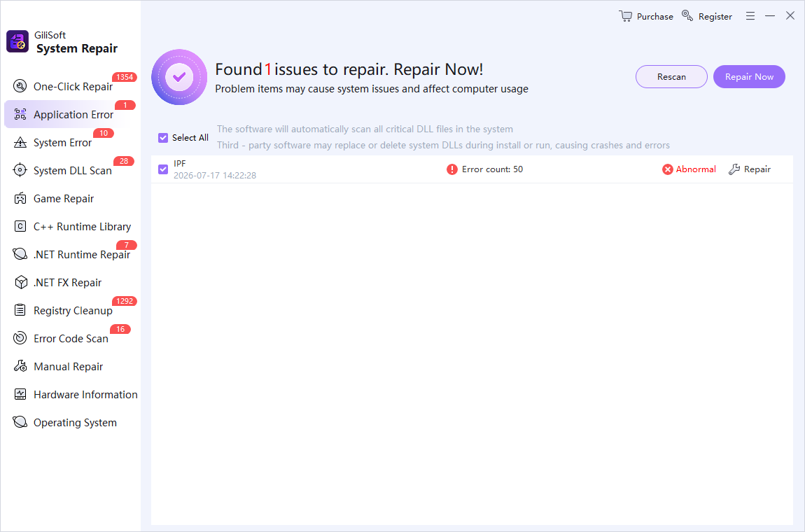Click the timestamp 2026-07-17 14:22:28
This screenshot has height=532, width=805.
pos(215,176)
